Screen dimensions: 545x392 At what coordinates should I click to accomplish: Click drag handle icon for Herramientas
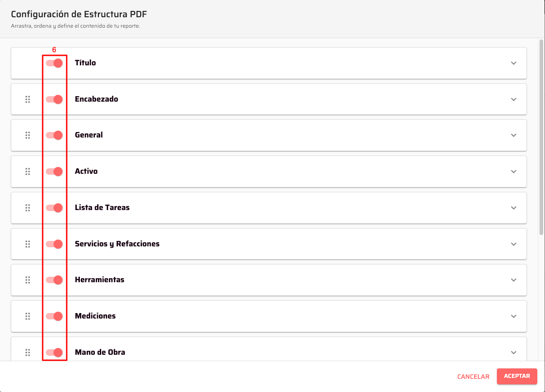(28, 280)
